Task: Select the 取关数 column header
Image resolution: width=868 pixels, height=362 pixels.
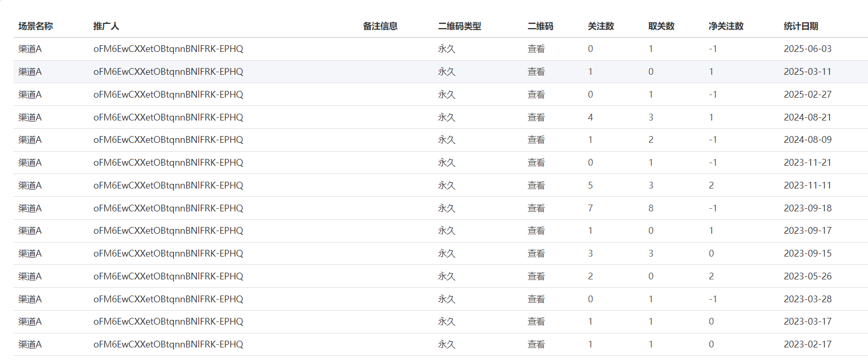Action: 661,26
